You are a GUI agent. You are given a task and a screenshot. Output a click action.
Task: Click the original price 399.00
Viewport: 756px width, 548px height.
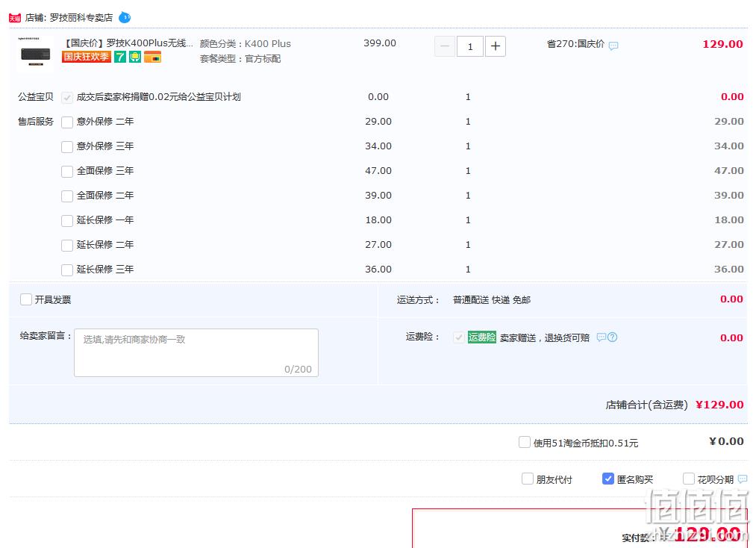380,43
